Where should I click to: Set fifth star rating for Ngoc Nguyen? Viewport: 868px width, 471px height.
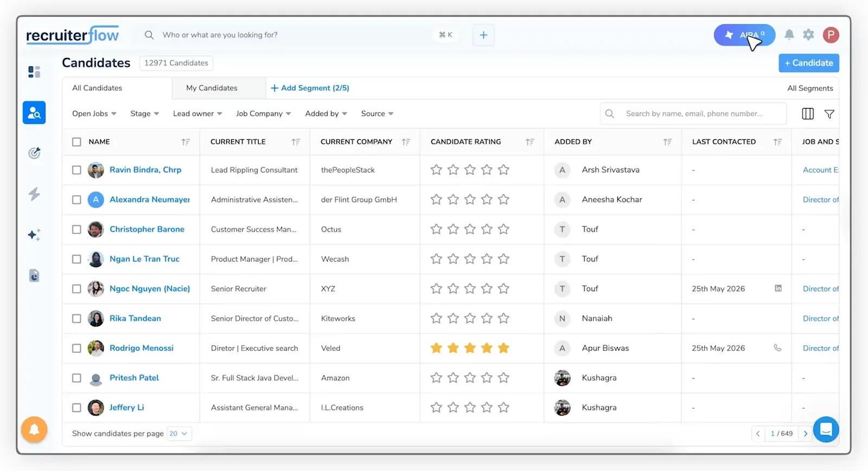[504, 289]
